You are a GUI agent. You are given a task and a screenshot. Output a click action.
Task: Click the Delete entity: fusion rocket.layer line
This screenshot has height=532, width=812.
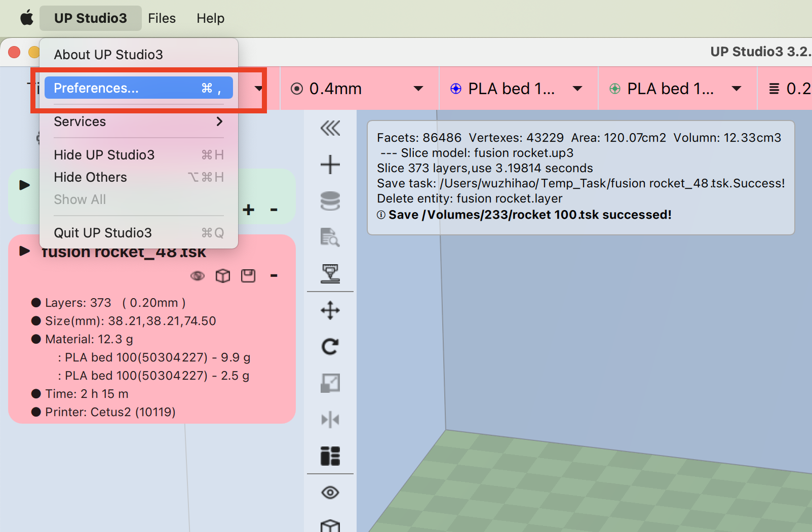[x=470, y=198]
